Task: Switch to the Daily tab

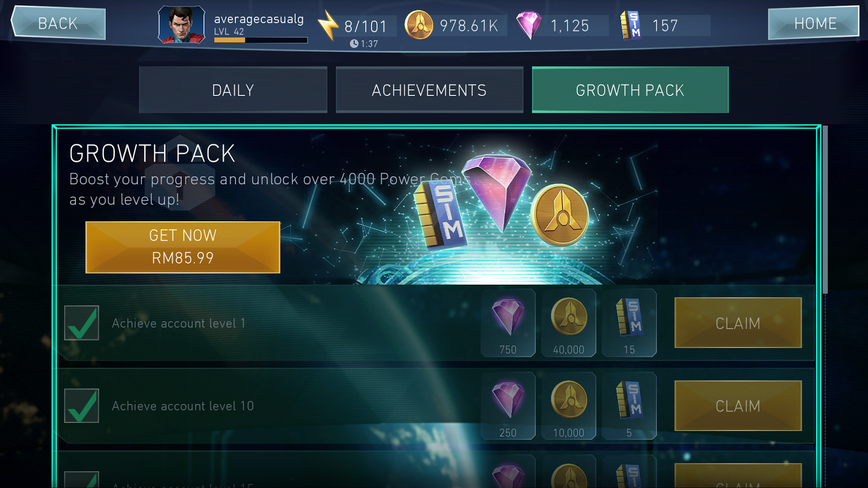Action: click(x=233, y=90)
